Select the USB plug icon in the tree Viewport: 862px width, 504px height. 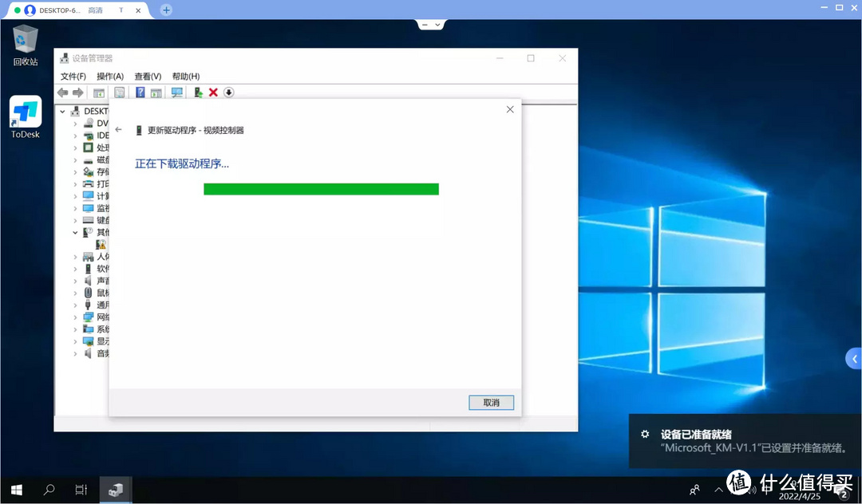pos(88,305)
